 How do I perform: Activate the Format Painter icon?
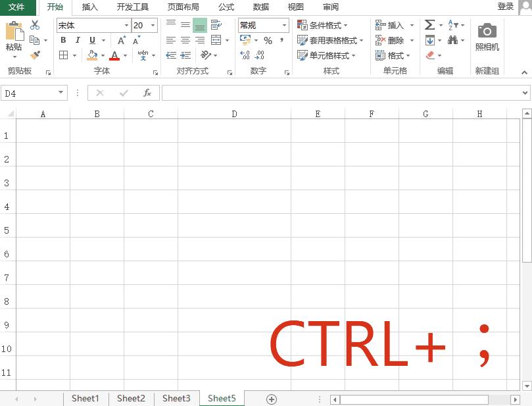(36, 56)
